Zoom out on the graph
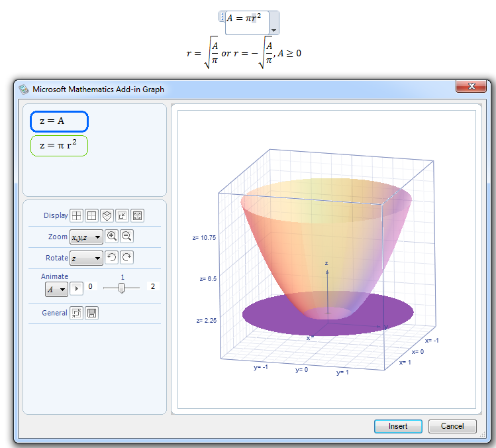Image resolution: width=496 pixels, height=448 pixels. click(x=127, y=236)
